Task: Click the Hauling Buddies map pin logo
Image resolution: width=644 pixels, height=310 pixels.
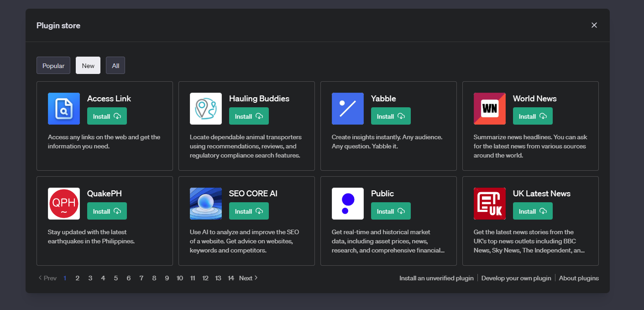Action: pyautogui.click(x=206, y=109)
